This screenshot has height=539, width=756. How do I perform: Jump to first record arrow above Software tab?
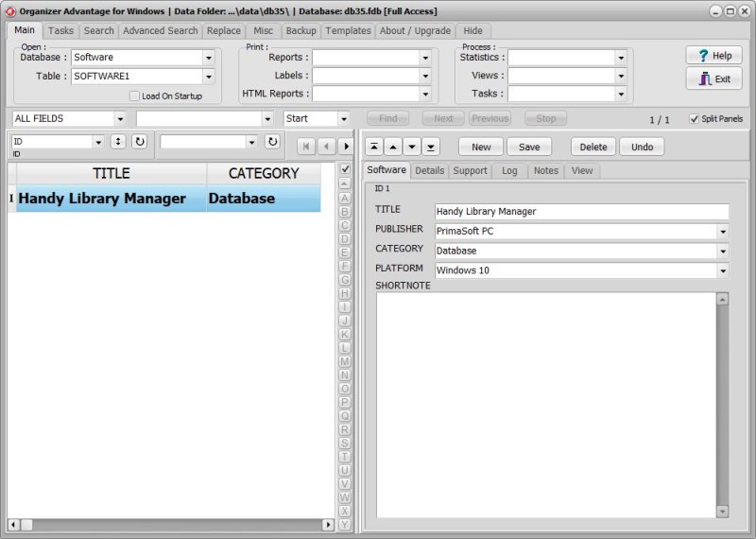click(374, 147)
